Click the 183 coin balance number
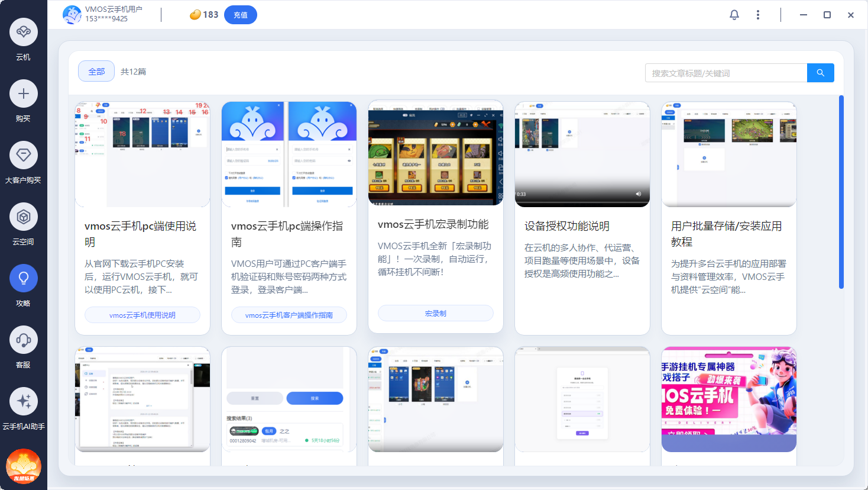 pyautogui.click(x=210, y=15)
